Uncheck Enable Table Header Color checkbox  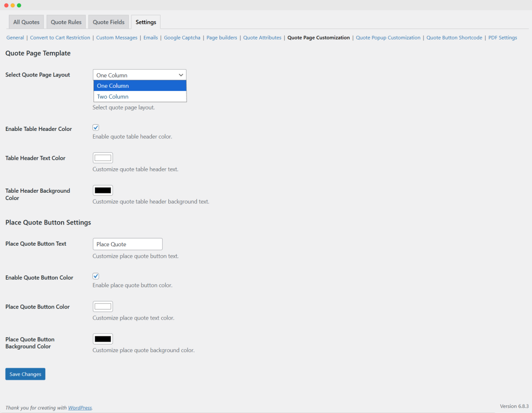96,128
